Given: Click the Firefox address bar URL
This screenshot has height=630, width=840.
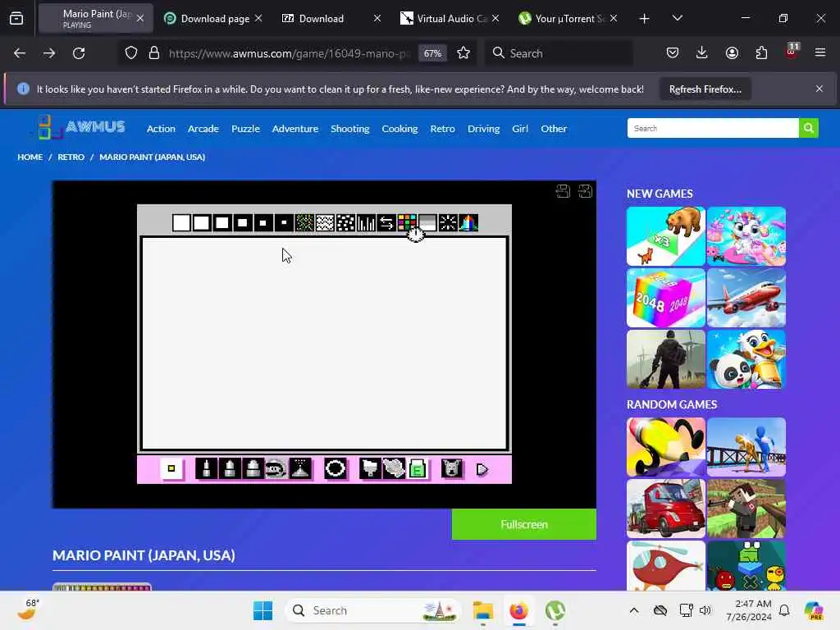Looking at the screenshot, I should tap(290, 53).
